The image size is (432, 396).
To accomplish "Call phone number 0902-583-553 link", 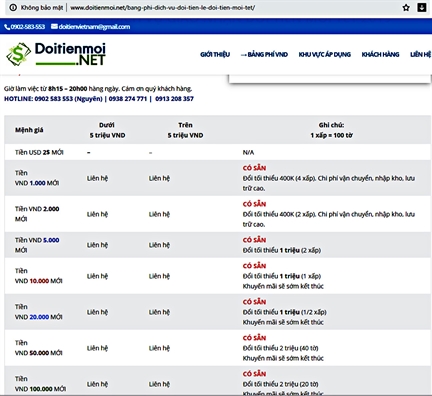I will (28, 27).
